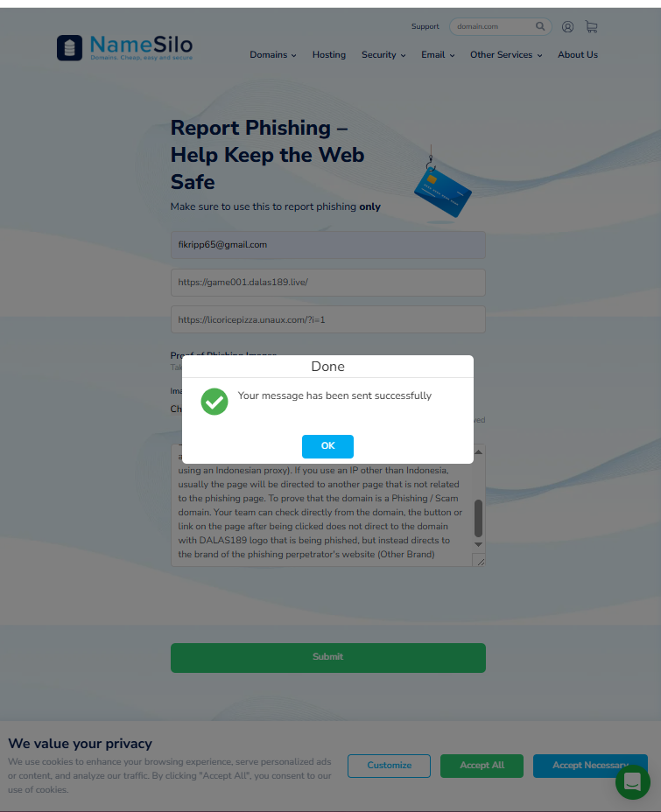Open the About Us page
661x812 pixels.
(x=578, y=55)
